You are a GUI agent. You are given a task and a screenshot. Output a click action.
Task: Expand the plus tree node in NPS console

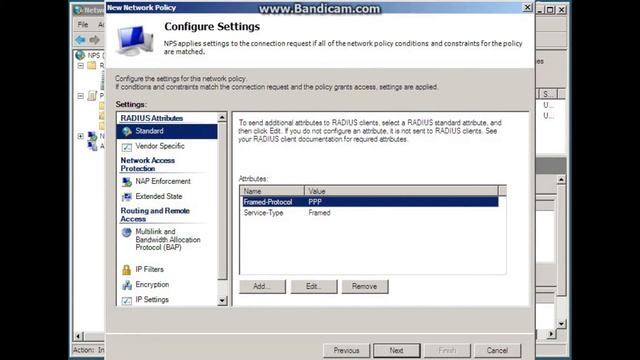click(80, 136)
